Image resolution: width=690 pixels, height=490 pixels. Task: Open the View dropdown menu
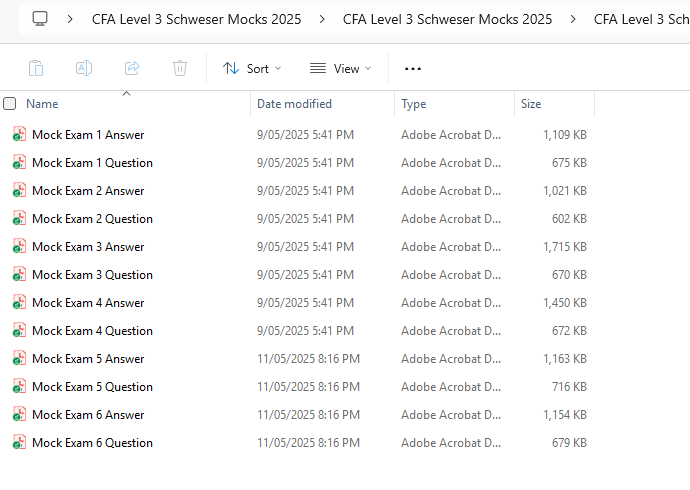click(x=340, y=68)
